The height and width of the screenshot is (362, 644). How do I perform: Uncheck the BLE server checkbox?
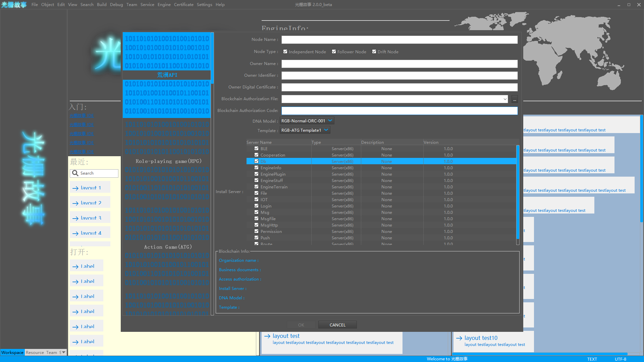256,148
